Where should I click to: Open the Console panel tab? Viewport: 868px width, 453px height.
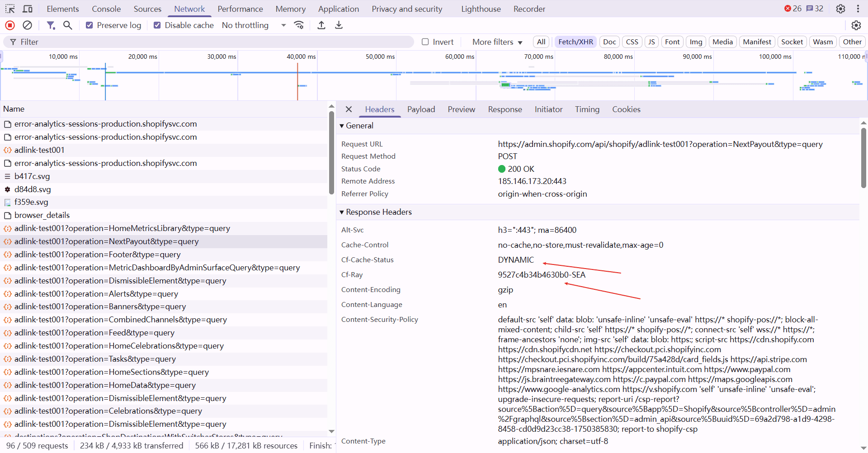coord(106,9)
